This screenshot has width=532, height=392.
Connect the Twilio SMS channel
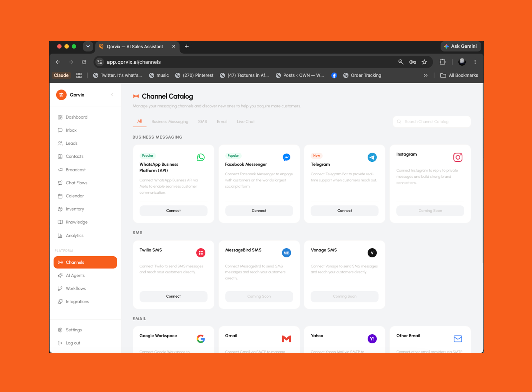pyautogui.click(x=173, y=296)
